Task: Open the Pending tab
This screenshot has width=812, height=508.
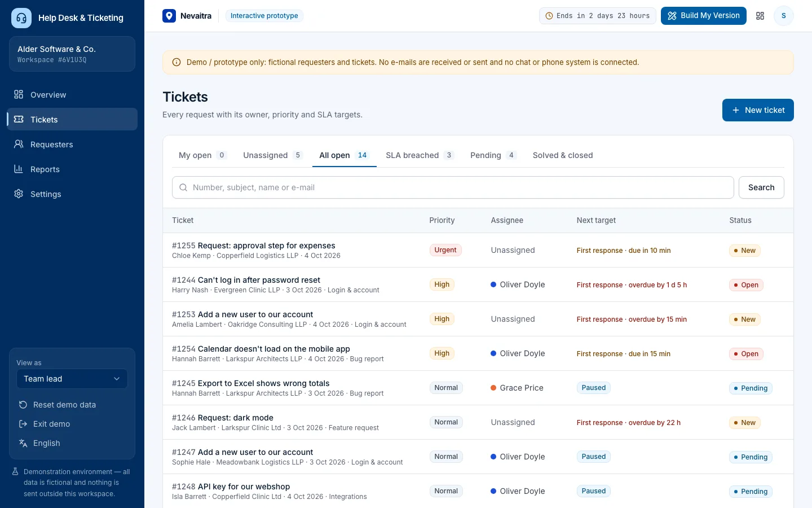Action: pyautogui.click(x=493, y=155)
